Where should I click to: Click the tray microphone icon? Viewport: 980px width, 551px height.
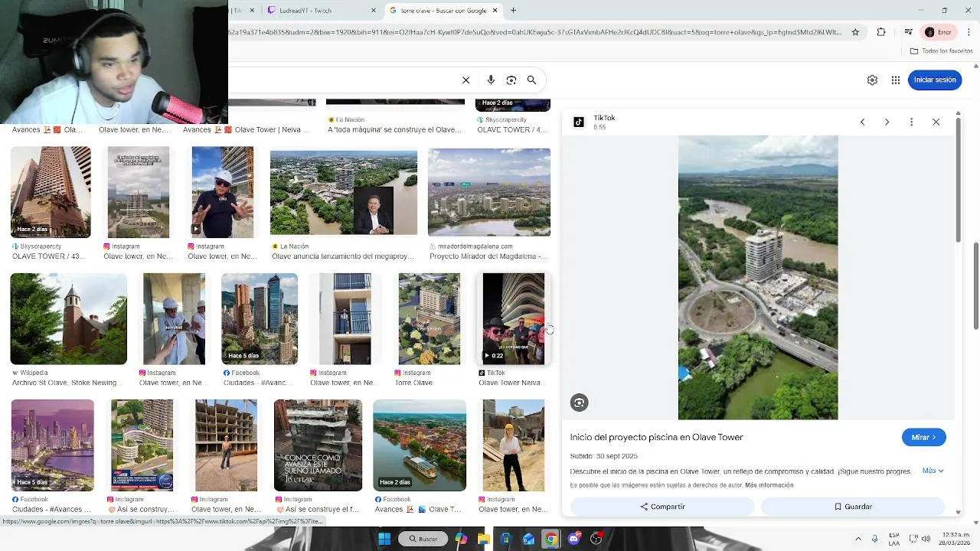(875, 539)
